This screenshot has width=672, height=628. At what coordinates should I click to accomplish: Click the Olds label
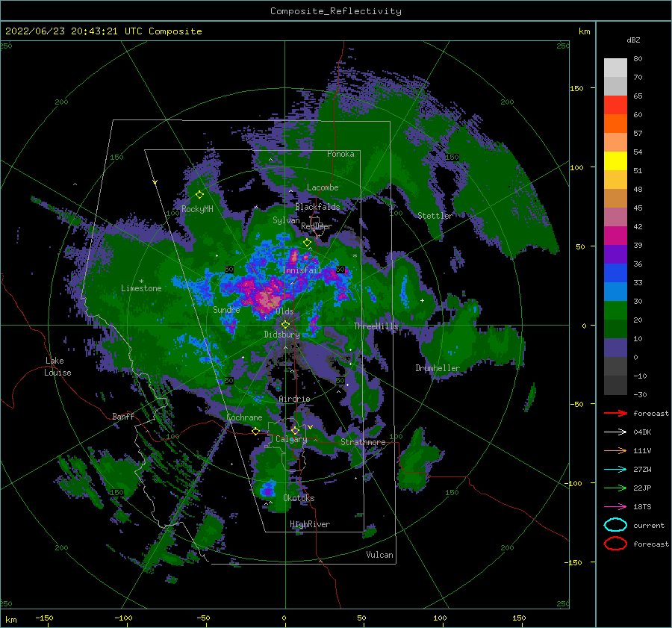[x=284, y=311]
